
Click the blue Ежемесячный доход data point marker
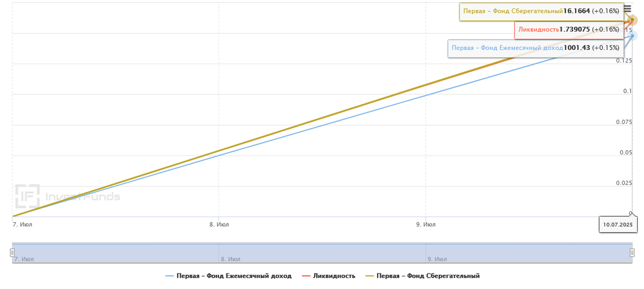click(x=633, y=36)
